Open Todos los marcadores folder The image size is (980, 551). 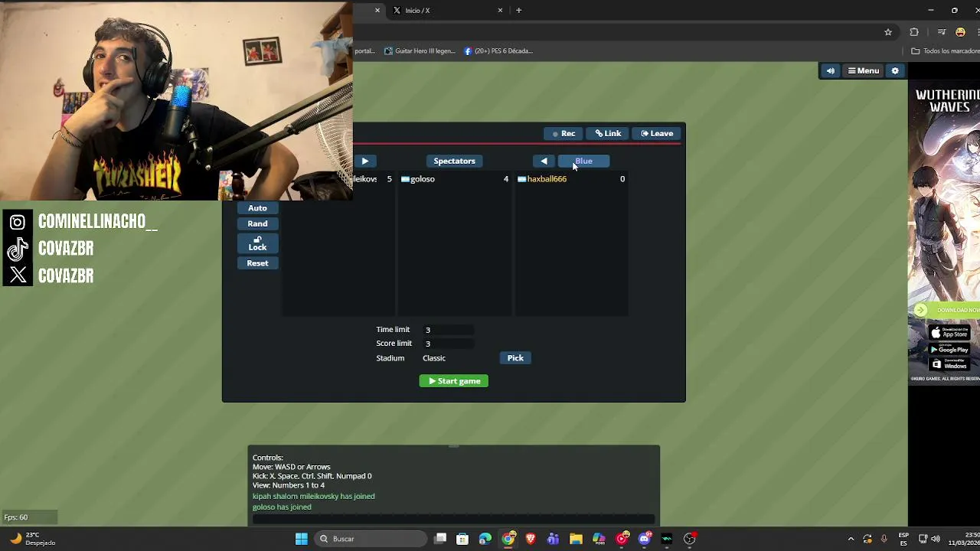tap(946, 51)
